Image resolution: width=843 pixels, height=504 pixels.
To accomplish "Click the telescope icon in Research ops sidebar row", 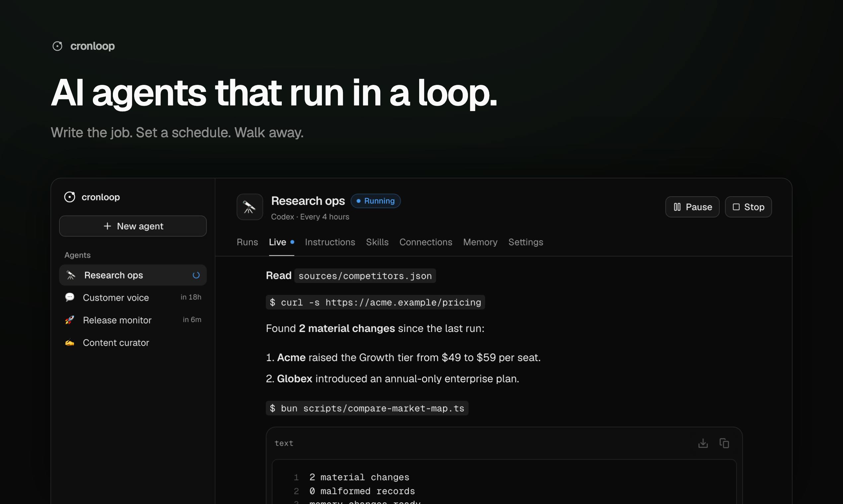I will [x=71, y=275].
